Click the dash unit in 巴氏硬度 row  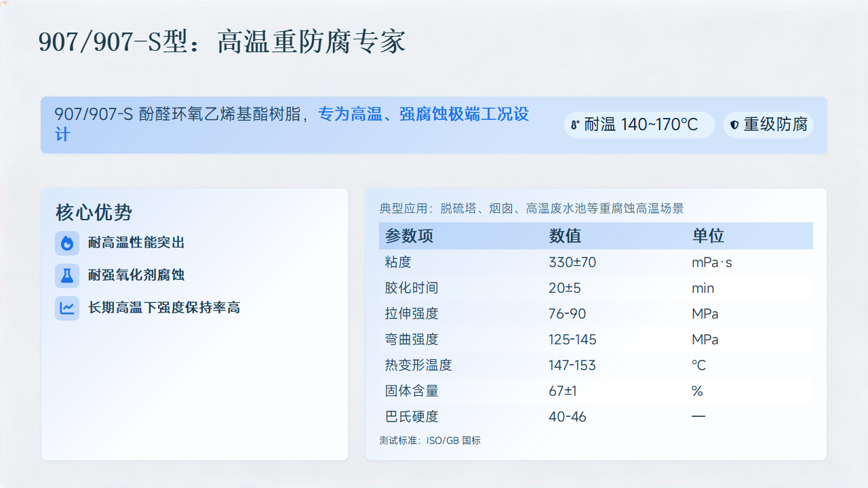coord(698,417)
